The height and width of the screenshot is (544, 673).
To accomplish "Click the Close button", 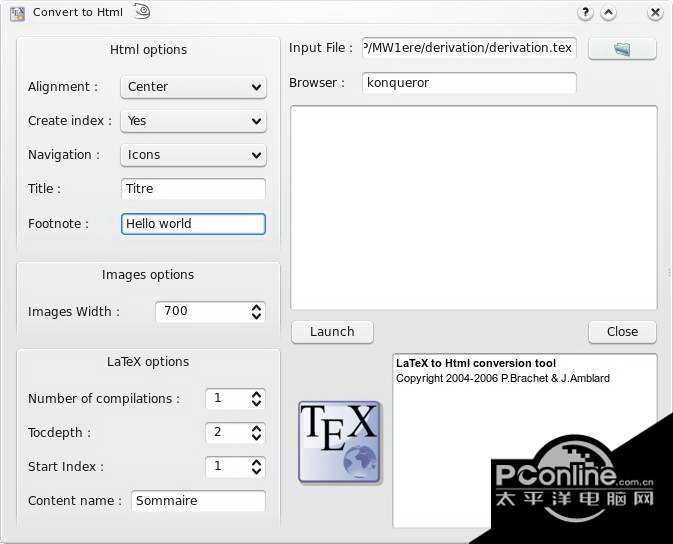I will pyautogui.click(x=622, y=332).
